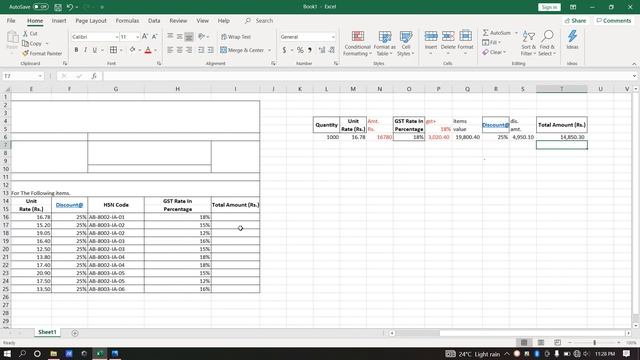Open Format as Table gallery
This screenshot has height=360, width=640.
[384, 43]
